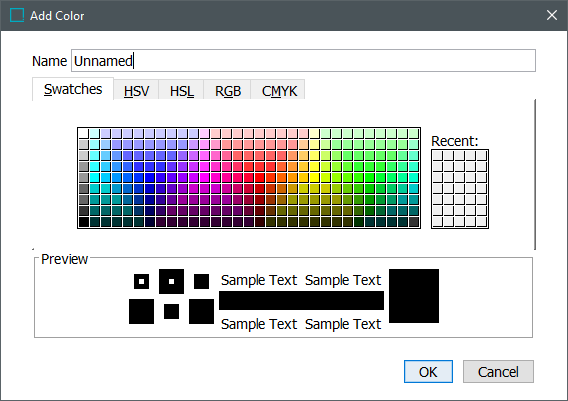568x401 pixels.
Task: Click the wide black preview bar
Action: 301,300
